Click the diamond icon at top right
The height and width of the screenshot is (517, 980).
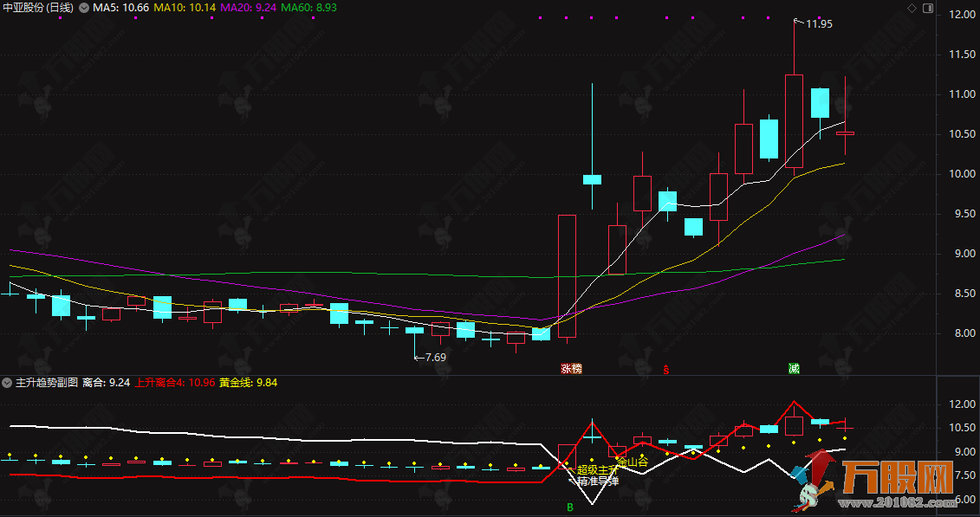tap(912, 8)
